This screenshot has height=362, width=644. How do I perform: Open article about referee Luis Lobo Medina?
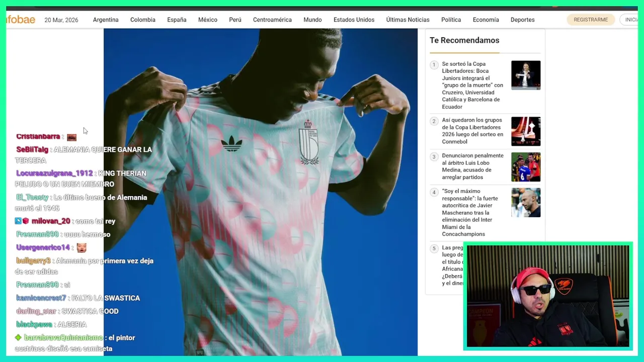[x=472, y=166]
